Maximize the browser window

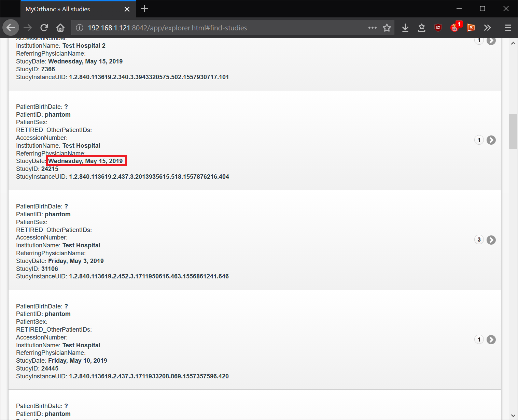(482, 9)
